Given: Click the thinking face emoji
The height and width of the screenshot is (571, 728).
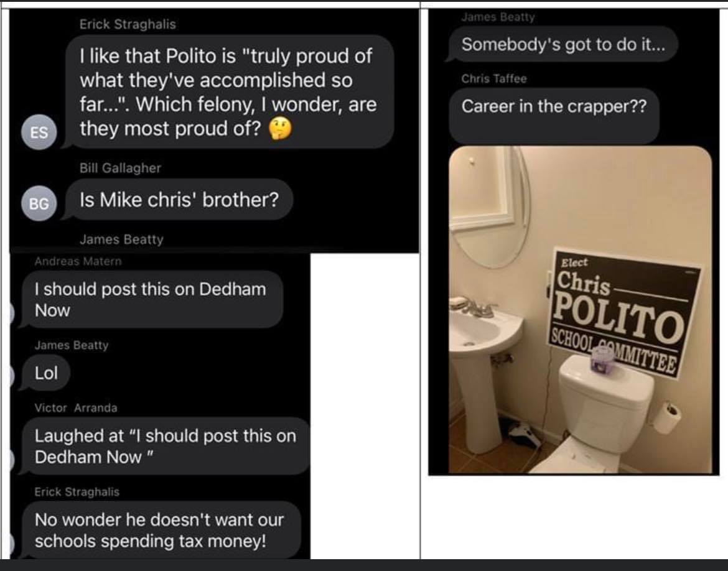Looking at the screenshot, I should (x=279, y=129).
